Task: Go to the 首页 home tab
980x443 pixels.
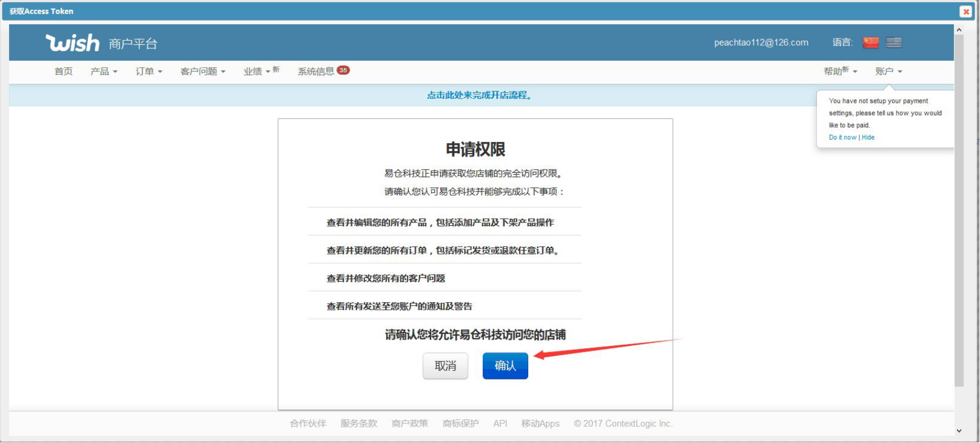Action: tap(63, 71)
